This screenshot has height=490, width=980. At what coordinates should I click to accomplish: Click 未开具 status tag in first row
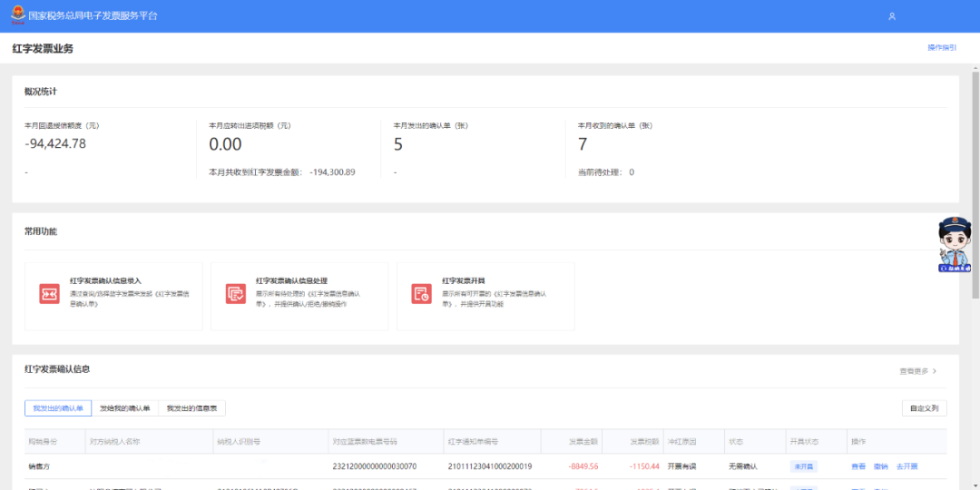tap(804, 466)
